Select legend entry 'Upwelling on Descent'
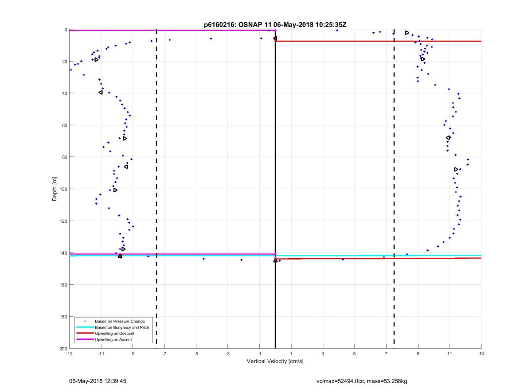This screenshot has height=392, width=532. 114,333
